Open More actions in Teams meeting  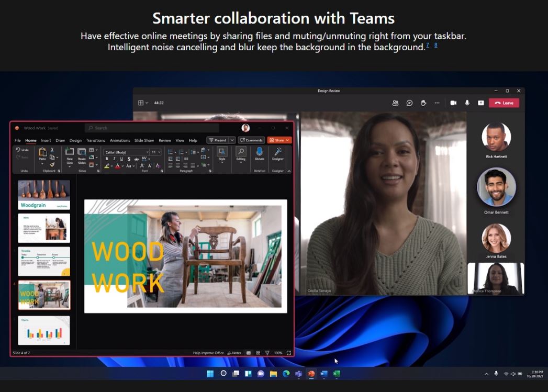pos(437,103)
